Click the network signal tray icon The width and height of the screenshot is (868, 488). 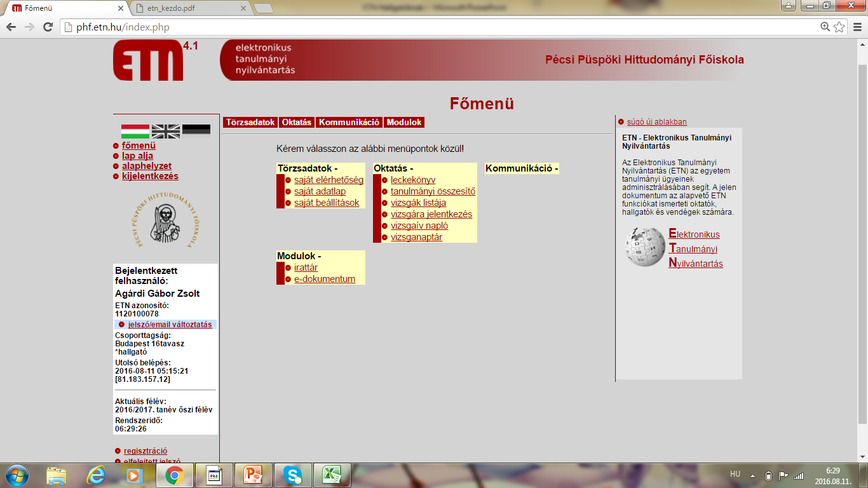pos(799,475)
